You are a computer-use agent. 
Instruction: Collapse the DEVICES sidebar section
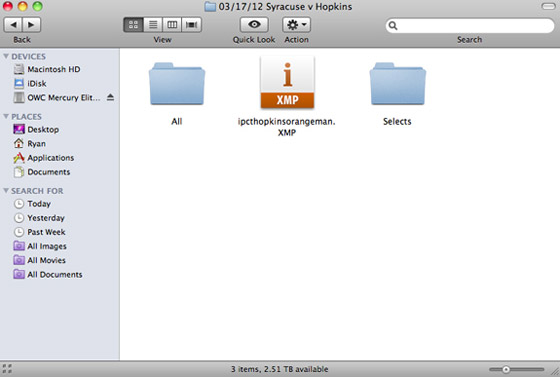pos(6,56)
